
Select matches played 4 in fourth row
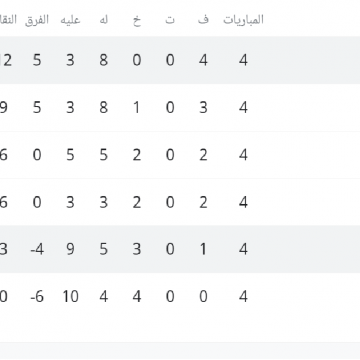click(x=243, y=202)
